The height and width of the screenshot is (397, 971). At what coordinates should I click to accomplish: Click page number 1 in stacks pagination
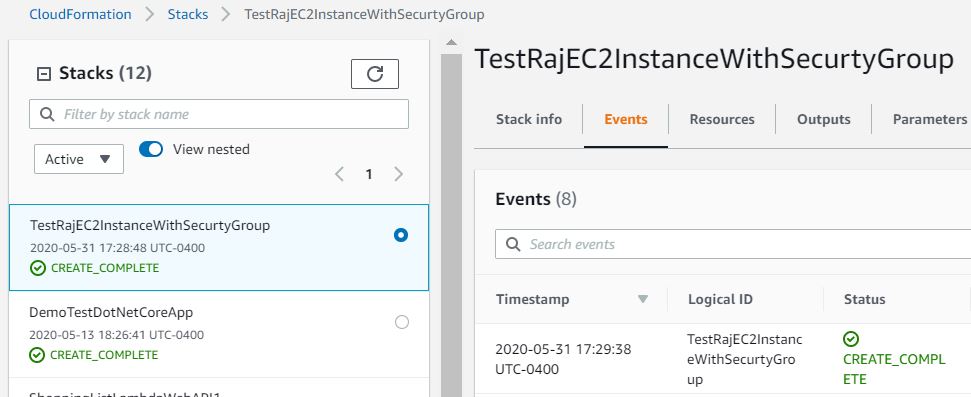[369, 175]
